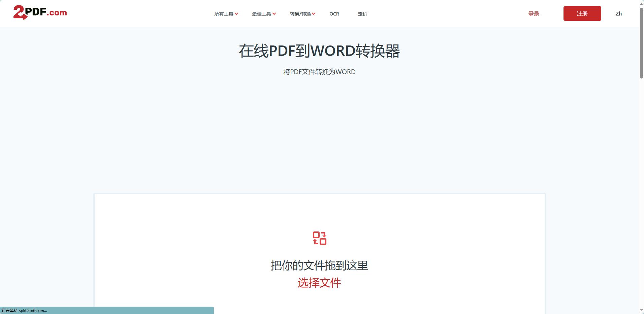Open the Zh language selector
Image resolution: width=644 pixels, height=314 pixels.
[x=619, y=14]
